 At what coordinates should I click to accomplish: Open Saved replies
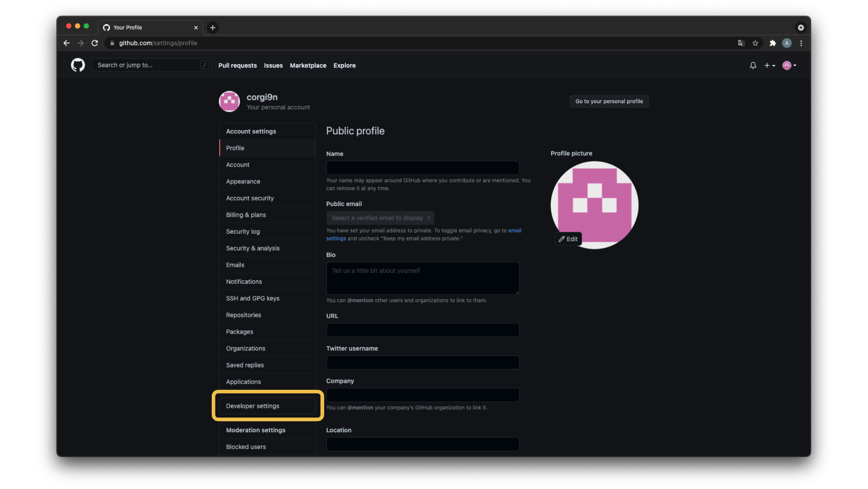[267, 365]
